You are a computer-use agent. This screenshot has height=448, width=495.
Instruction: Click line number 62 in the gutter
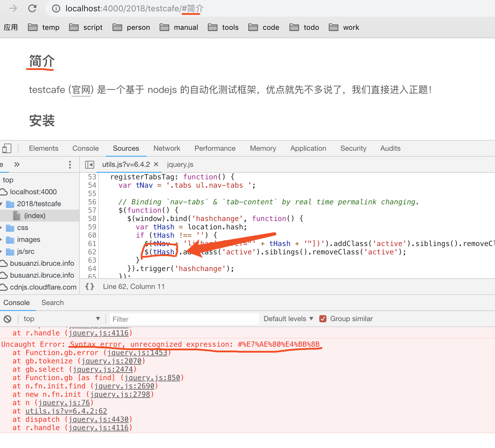tap(92, 252)
